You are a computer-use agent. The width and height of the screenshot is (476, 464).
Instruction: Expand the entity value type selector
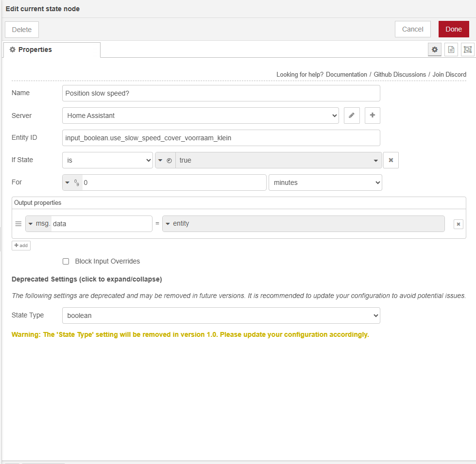point(168,224)
